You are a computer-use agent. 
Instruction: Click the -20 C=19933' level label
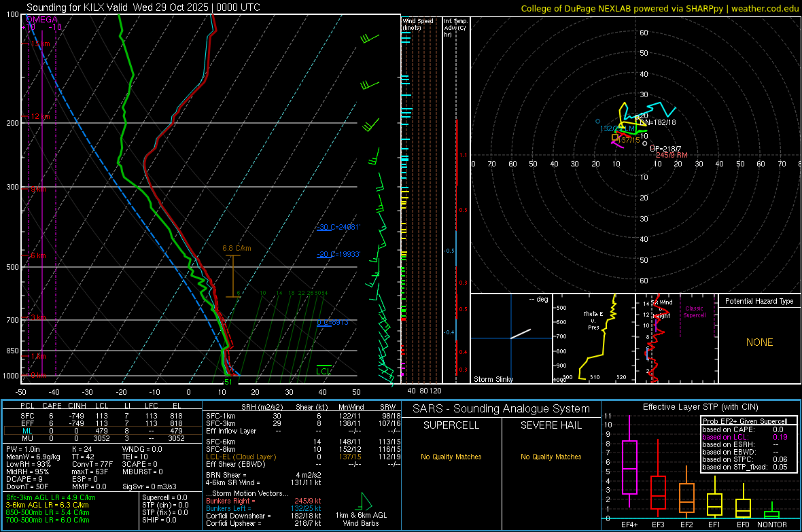338,254
